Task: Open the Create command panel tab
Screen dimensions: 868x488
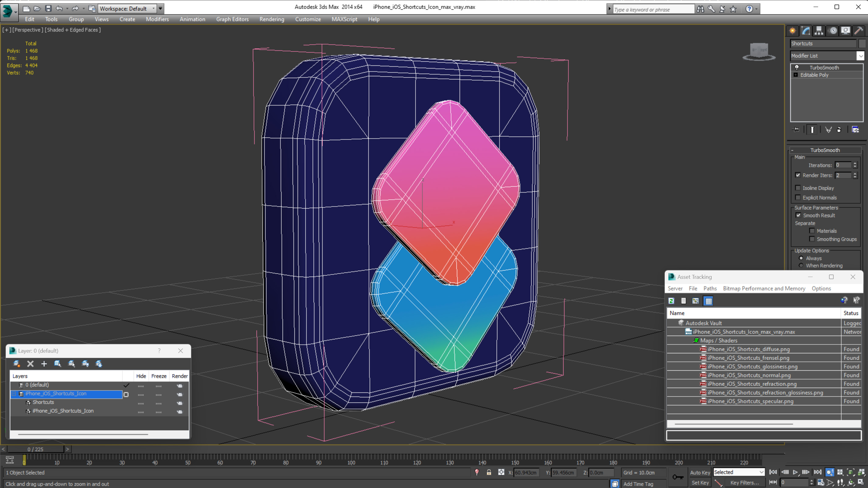Action: (793, 31)
